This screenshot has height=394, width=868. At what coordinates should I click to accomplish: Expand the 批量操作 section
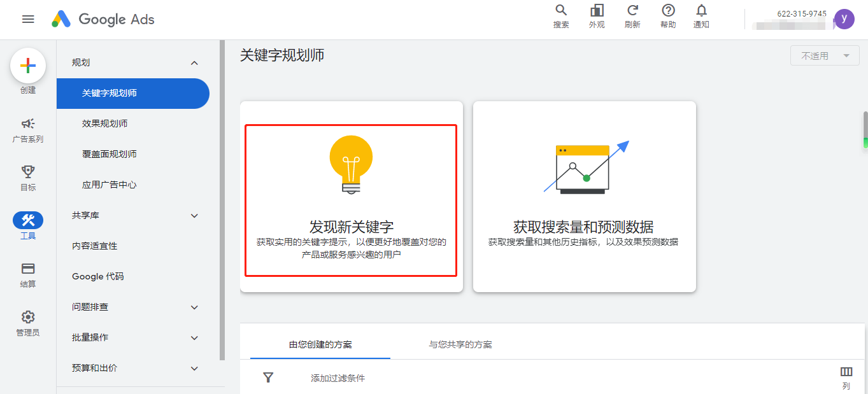click(x=195, y=338)
